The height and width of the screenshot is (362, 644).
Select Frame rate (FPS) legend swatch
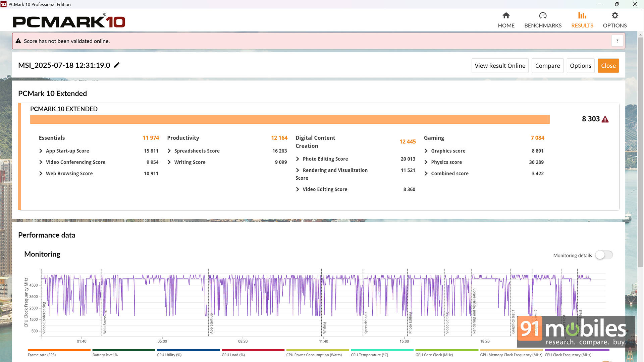tap(59, 350)
